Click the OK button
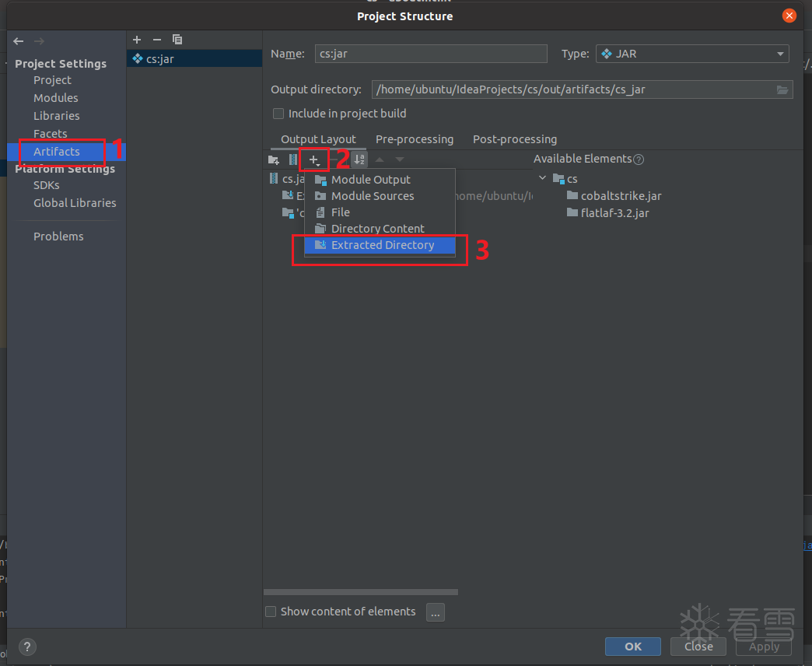Image resolution: width=812 pixels, height=666 pixels. pos(633,647)
